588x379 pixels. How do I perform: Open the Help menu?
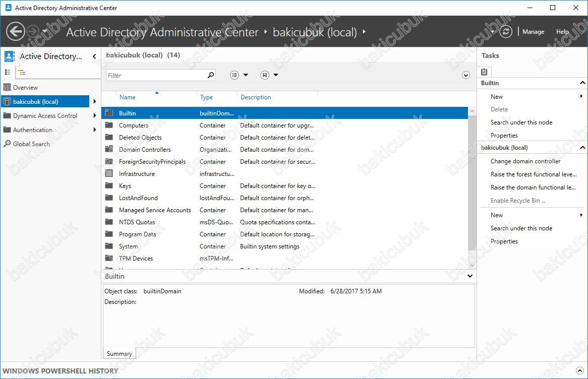(x=562, y=32)
